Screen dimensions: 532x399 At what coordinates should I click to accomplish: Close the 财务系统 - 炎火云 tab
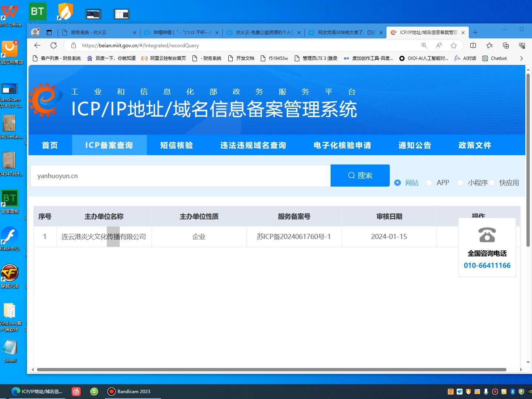134,33
